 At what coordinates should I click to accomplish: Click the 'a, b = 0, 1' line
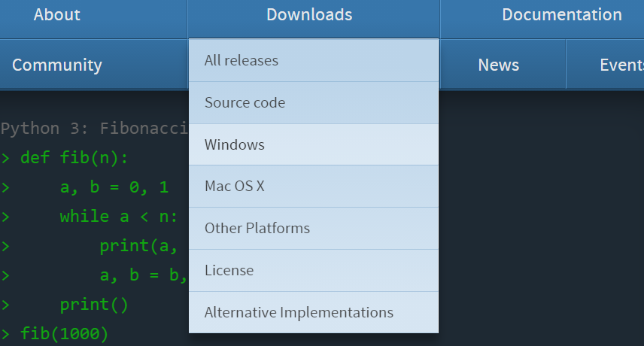tap(114, 187)
